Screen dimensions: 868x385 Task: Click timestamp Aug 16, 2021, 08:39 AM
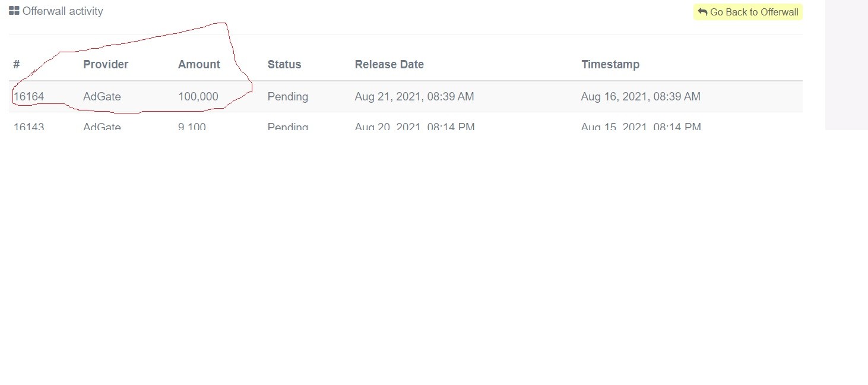[641, 96]
